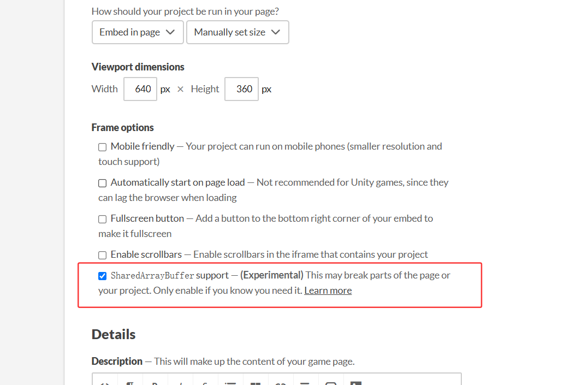Insert a link via description toolbar
Screen dimensions: 588x385
281,383
